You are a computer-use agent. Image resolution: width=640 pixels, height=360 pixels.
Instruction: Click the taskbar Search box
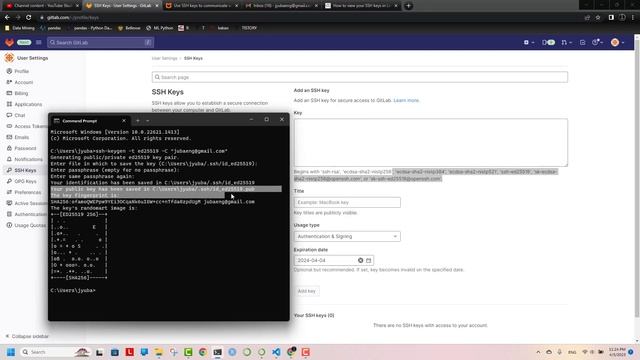pyautogui.click(x=55, y=352)
